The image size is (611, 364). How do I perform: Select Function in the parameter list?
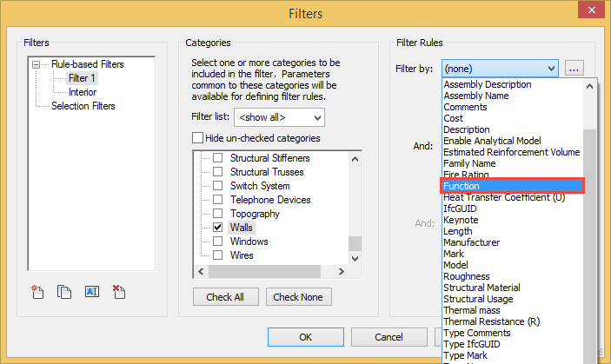(513, 186)
